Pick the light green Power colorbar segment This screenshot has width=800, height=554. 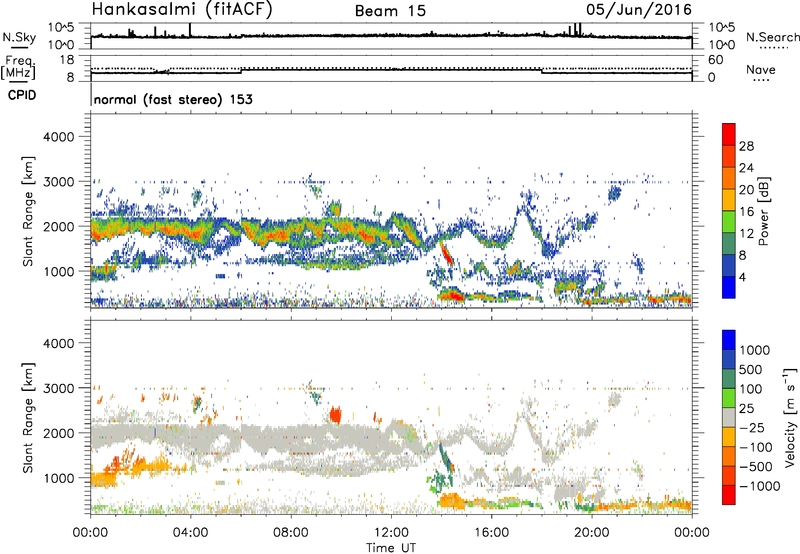point(729,222)
